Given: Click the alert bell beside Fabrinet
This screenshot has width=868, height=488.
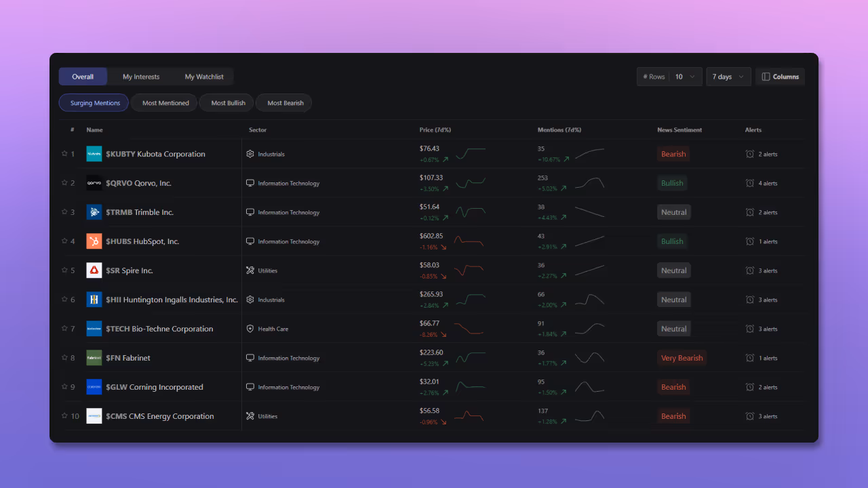Looking at the screenshot, I should [x=749, y=357].
